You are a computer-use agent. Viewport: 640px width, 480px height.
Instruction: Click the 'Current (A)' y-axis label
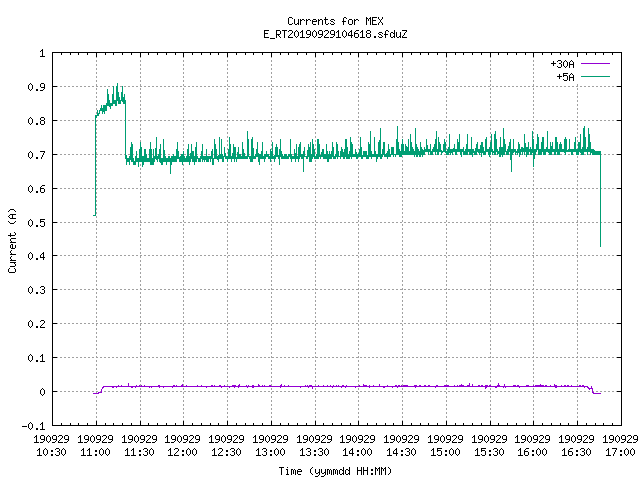(x=12, y=240)
